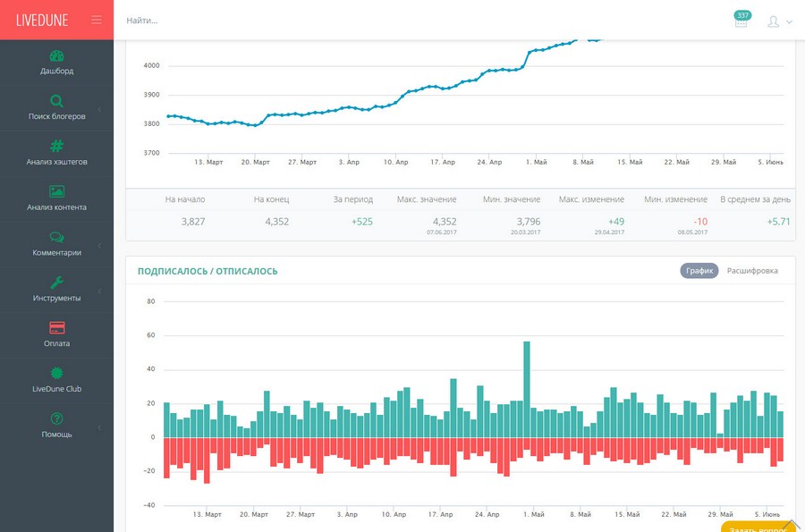Click the LIVEDUNE logo
Image resolution: width=805 pixels, height=532 pixels.
[x=42, y=20]
